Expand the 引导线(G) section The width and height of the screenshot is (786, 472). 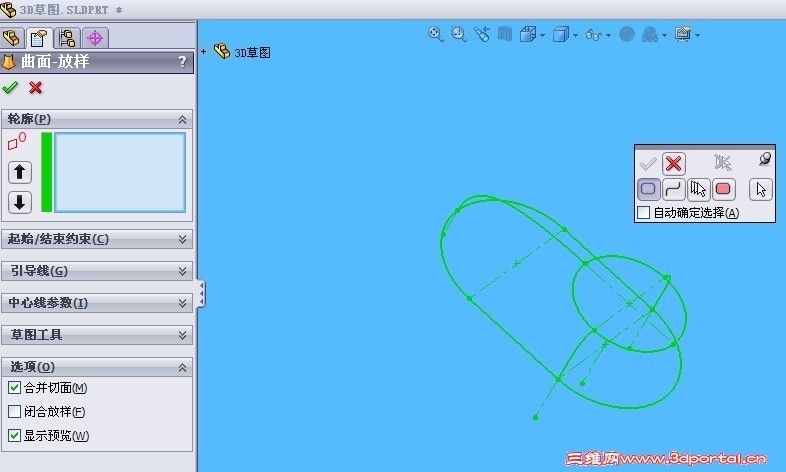point(182,272)
